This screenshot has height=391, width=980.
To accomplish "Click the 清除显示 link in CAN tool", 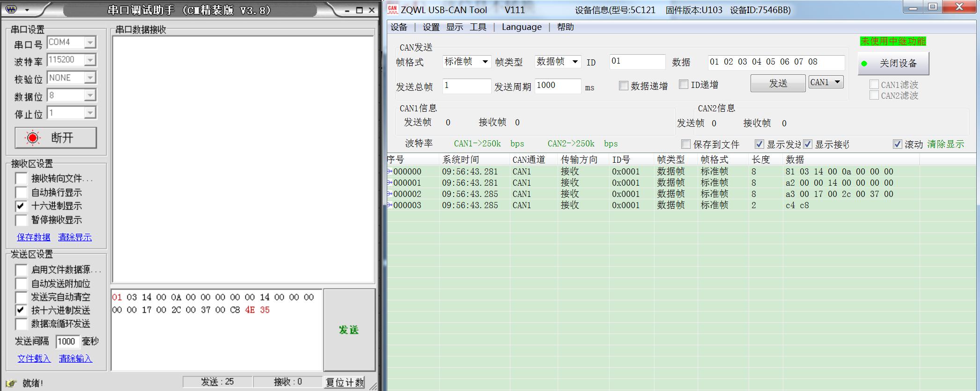I will [x=945, y=144].
